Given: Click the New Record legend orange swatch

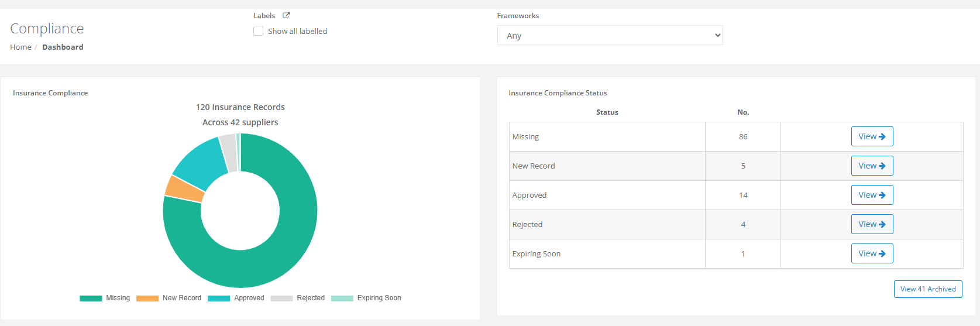Looking at the screenshot, I should (147, 298).
